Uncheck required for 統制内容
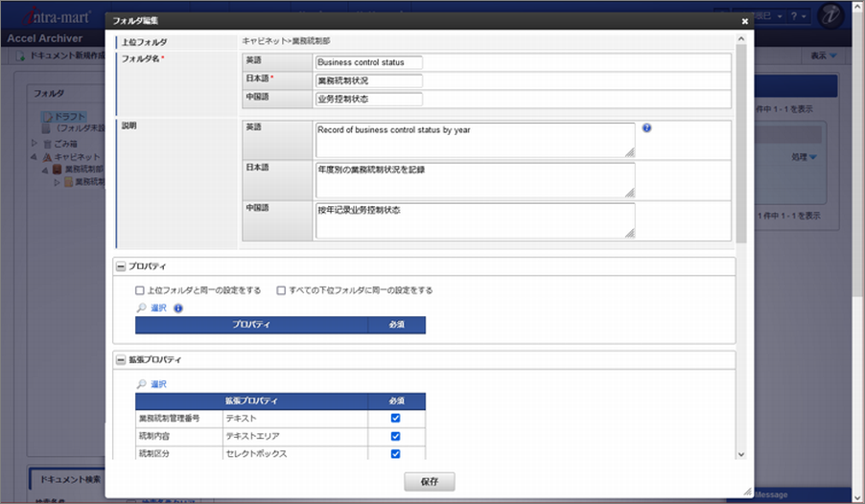The width and height of the screenshot is (865, 504). [x=395, y=436]
